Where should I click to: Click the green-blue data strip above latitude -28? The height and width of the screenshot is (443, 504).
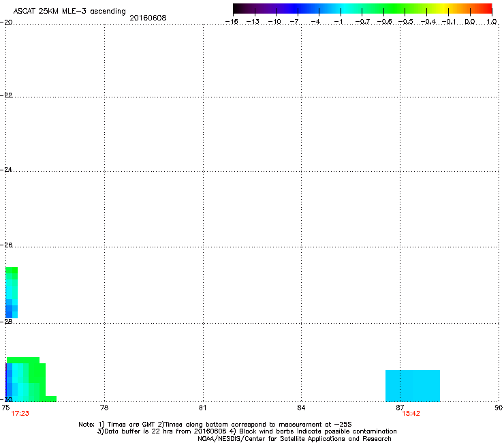point(12,292)
